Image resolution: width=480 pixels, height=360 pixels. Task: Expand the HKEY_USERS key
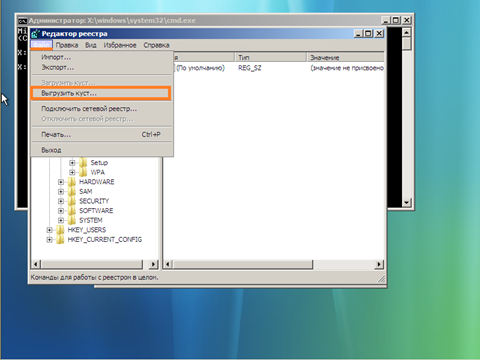point(49,230)
